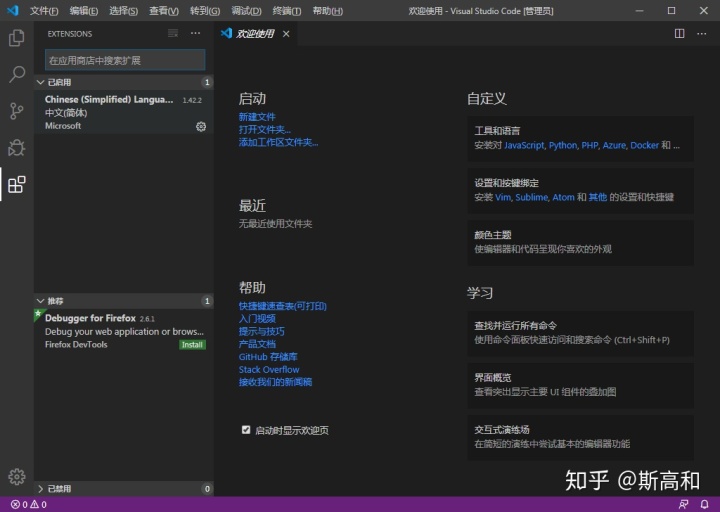The height and width of the screenshot is (512, 720).
Task: Open the 调试(D) menu
Action: (x=246, y=11)
